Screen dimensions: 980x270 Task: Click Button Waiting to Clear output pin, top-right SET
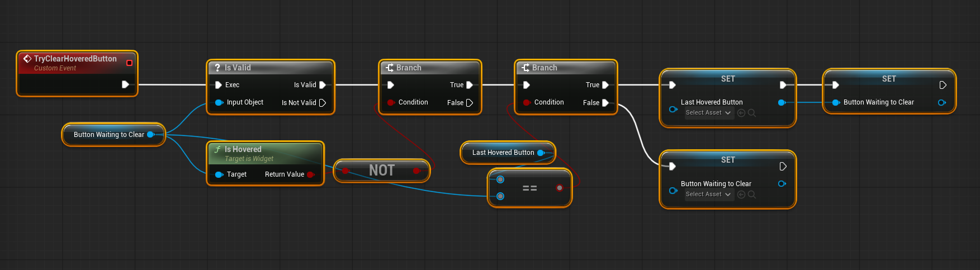[942, 102]
